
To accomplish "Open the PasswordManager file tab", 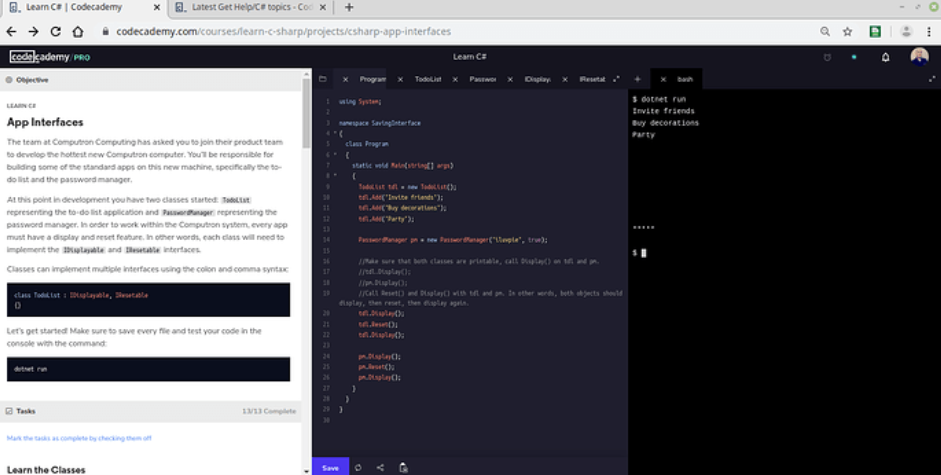I will [x=483, y=79].
